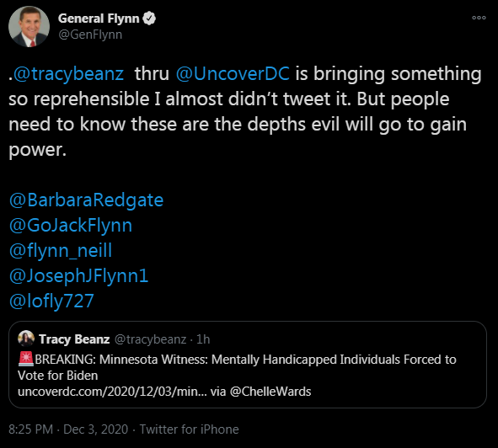Click the verified badge next to General Flynn
Image resolution: width=498 pixels, height=448 pixels.
(x=149, y=19)
